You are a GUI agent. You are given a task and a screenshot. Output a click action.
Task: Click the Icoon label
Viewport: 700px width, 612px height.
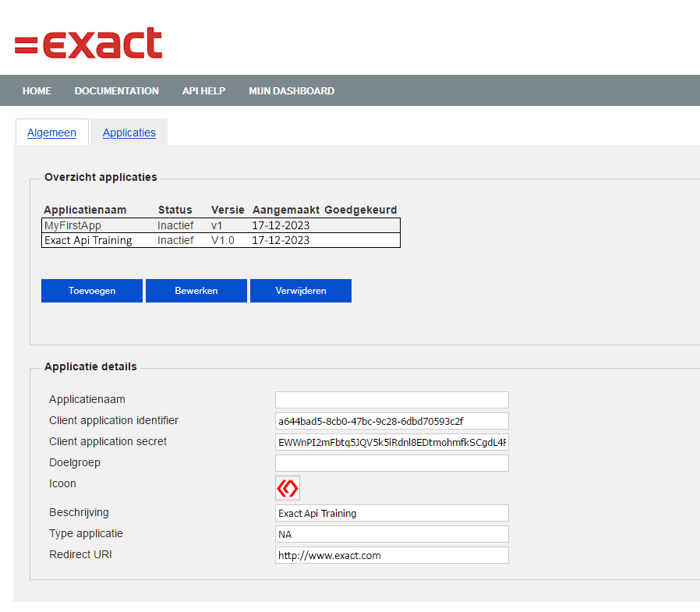(x=62, y=483)
